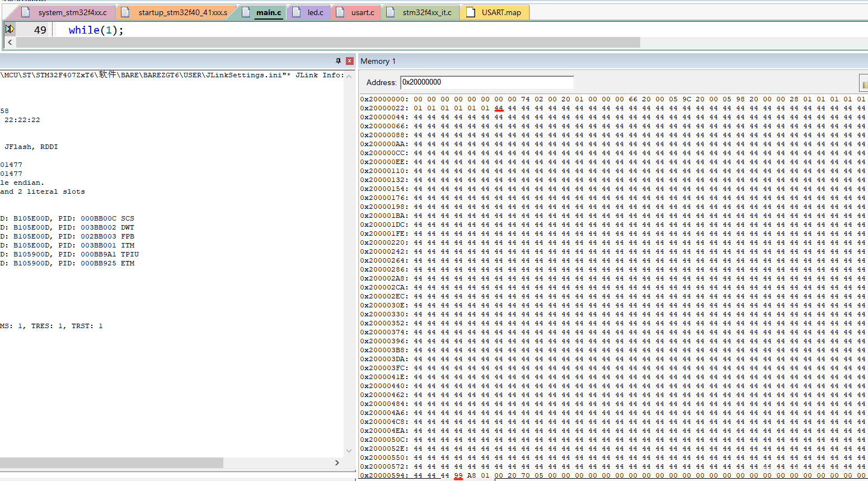Click the 'TRES: 1, TRST: 1' output line

51,326
